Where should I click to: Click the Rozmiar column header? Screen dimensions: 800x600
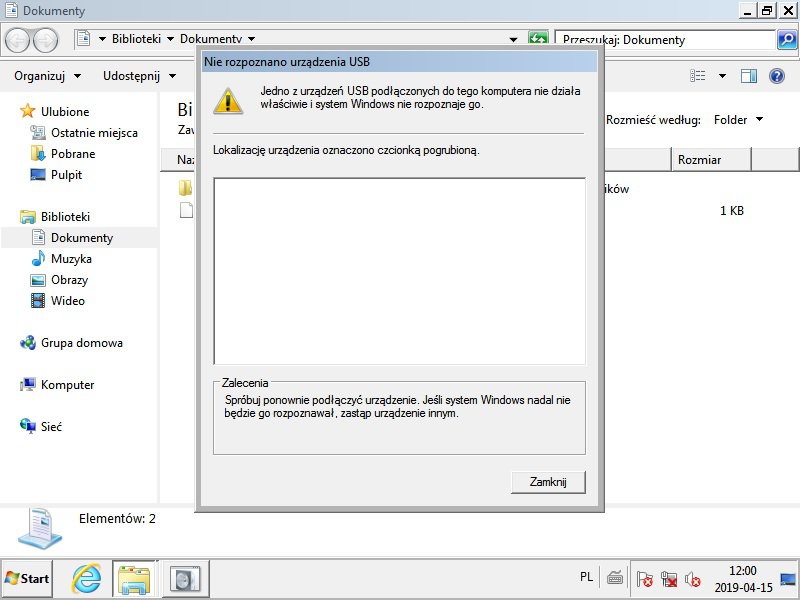[x=711, y=160]
